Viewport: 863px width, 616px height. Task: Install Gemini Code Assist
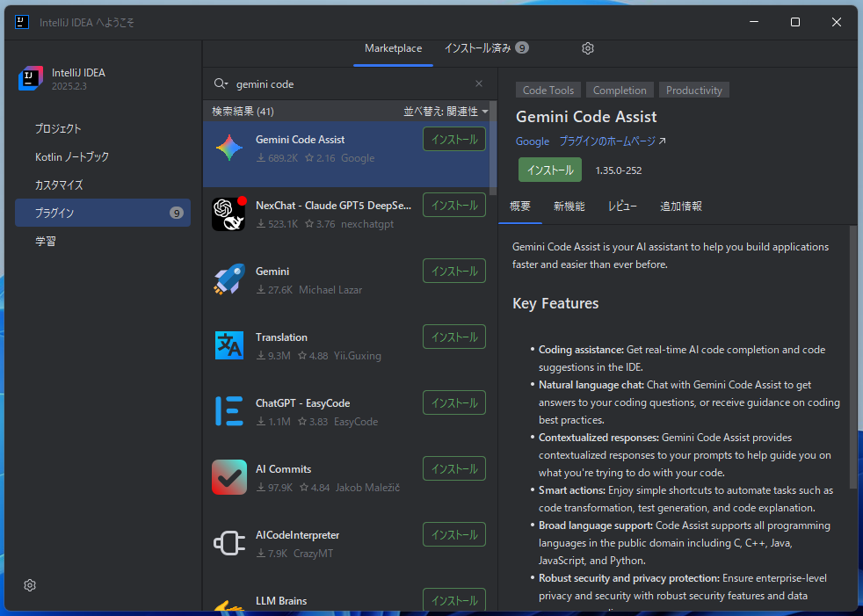click(x=549, y=170)
